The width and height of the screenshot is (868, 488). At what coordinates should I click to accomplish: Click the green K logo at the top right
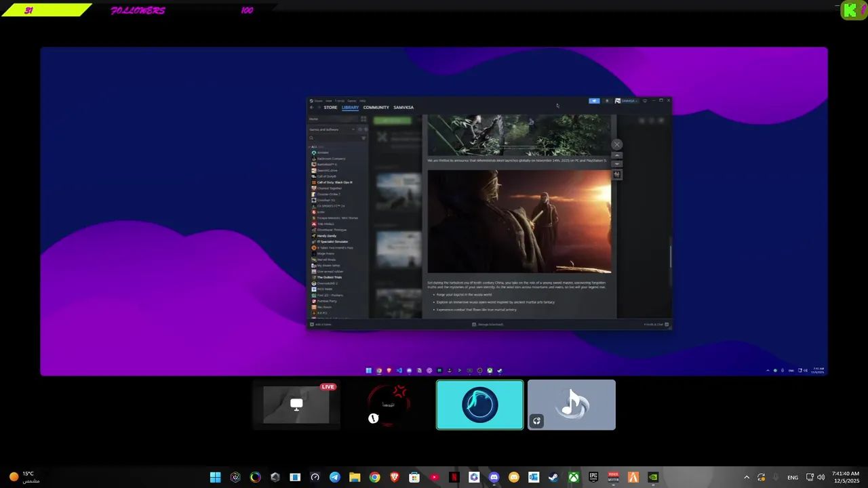click(852, 10)
